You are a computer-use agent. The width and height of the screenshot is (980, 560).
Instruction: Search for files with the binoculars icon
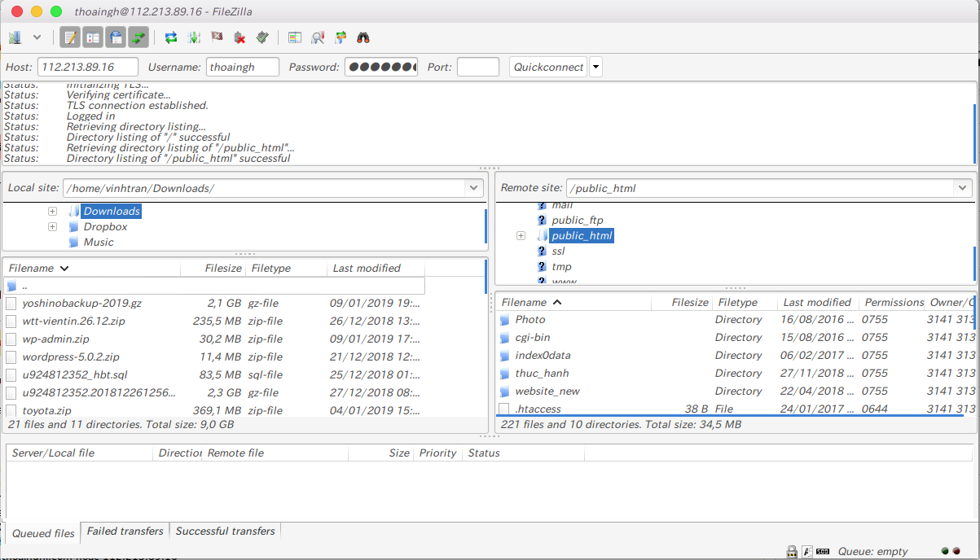(x=363, y=37)
